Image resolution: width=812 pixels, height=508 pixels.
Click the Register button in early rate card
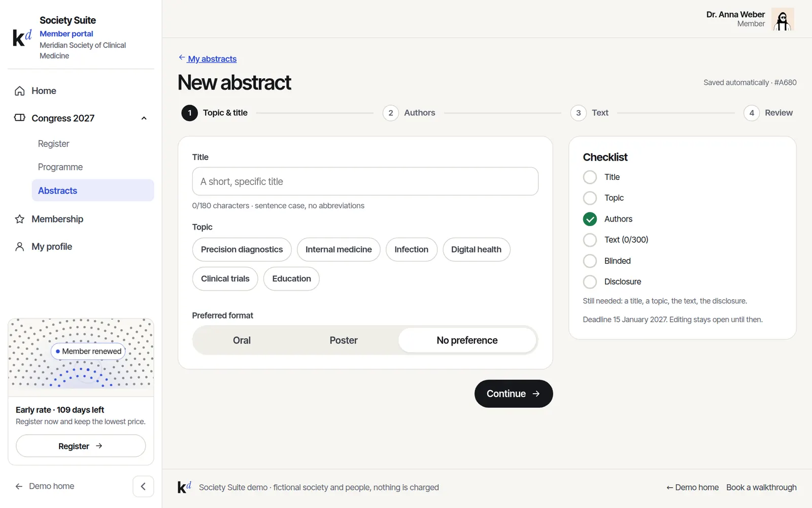(81, 446)
